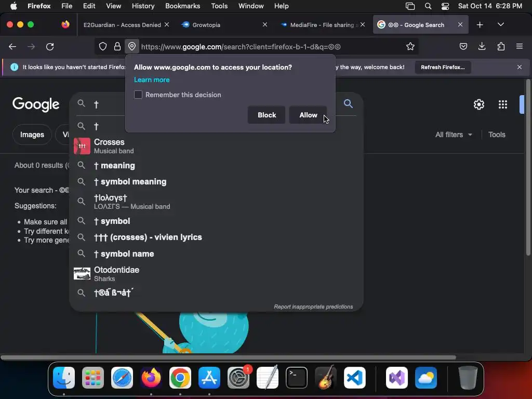This screenshot has width=532, height=399.
Task: Click the Firefox View pinned icon
Action: 65,24
